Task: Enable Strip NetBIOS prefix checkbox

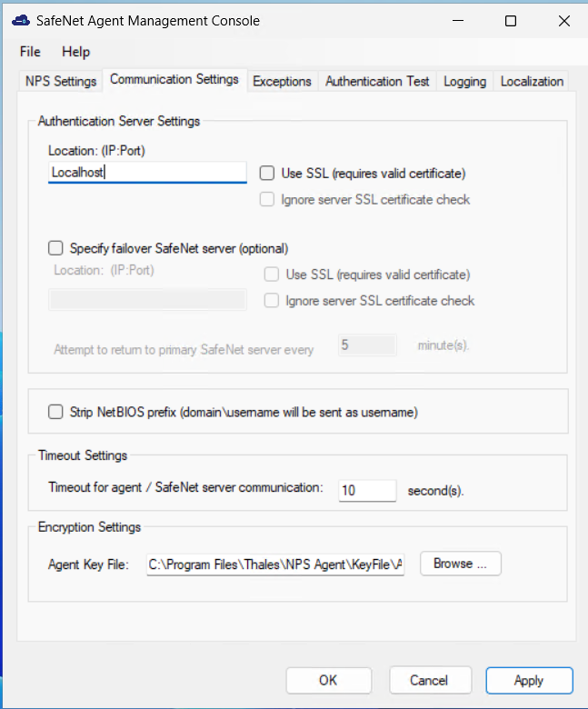Action: (55, 412)
